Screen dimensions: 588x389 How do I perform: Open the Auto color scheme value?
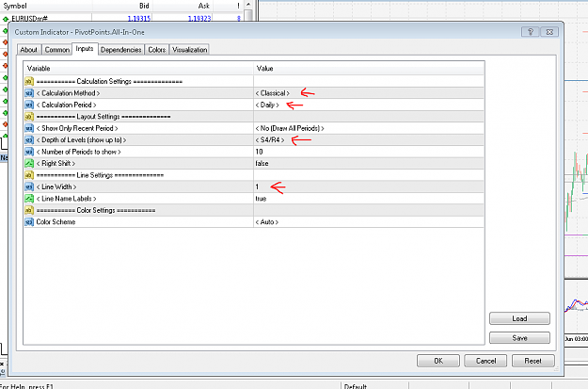(266, 222)
